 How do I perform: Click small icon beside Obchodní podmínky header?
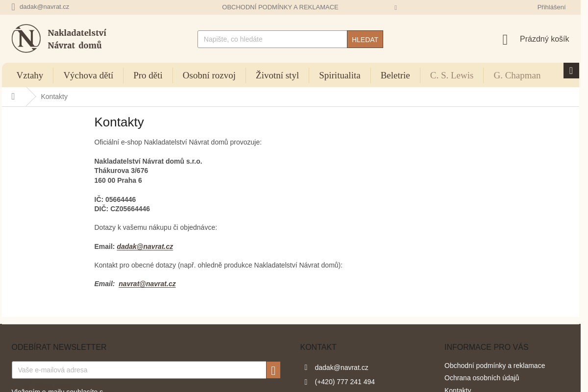[x=395, y=8]
